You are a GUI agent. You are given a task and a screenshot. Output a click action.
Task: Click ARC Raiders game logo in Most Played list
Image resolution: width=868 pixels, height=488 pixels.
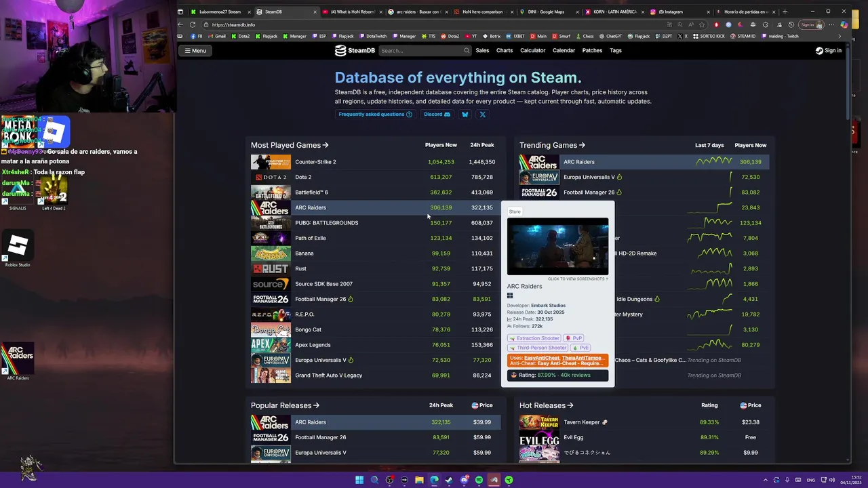[x=271, y=207]
